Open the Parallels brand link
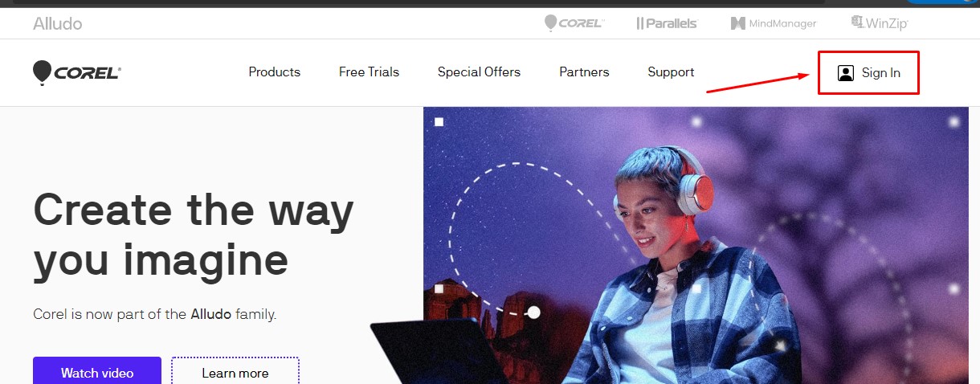 coord(667,23)
